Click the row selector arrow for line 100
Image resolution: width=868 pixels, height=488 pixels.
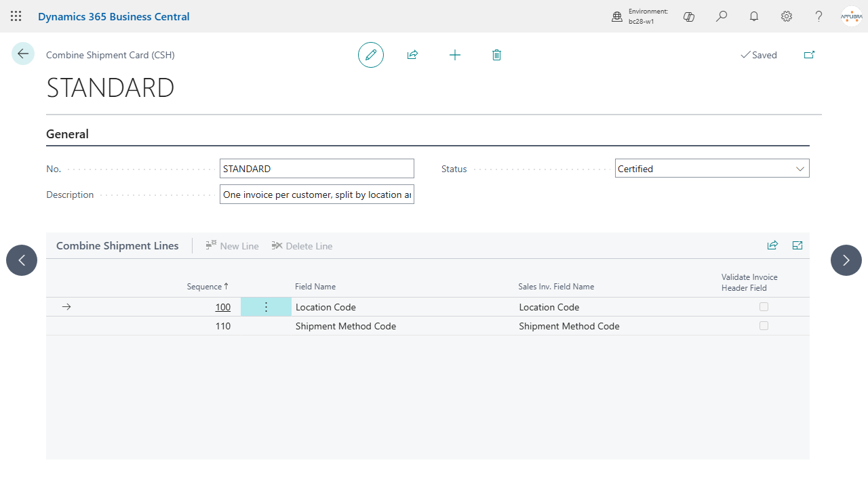66,307
